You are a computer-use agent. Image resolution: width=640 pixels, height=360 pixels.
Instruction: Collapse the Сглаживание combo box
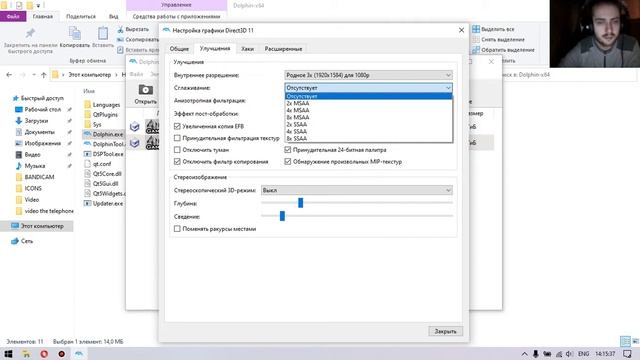point(368,88)
